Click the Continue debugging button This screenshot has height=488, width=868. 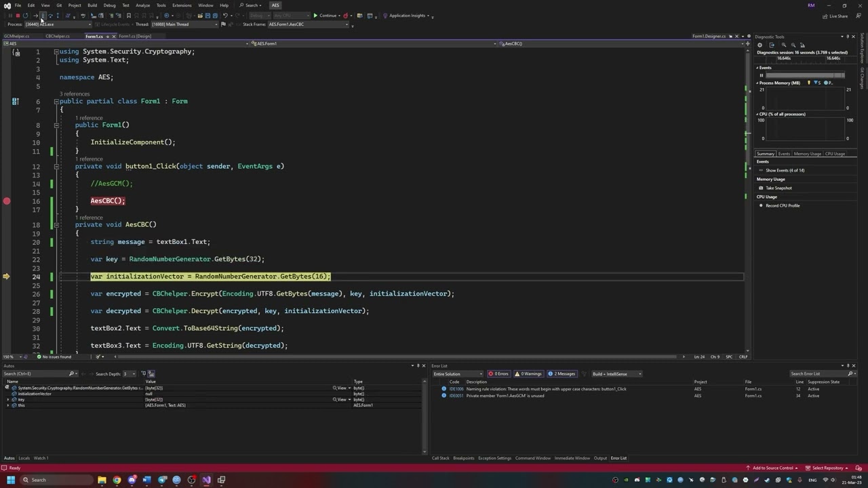pyautogui.click(x=325, y=16)
